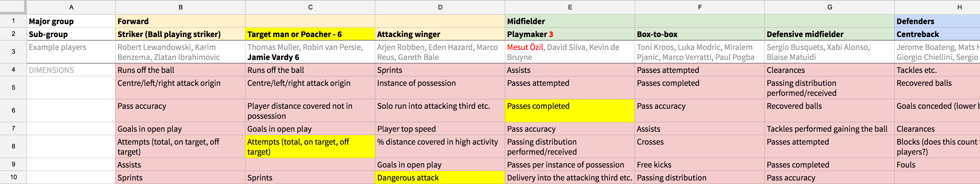Click the select-all corner box
Viewport: 980px width, 184px height.
pyautogui.click(x=13, y=7)
